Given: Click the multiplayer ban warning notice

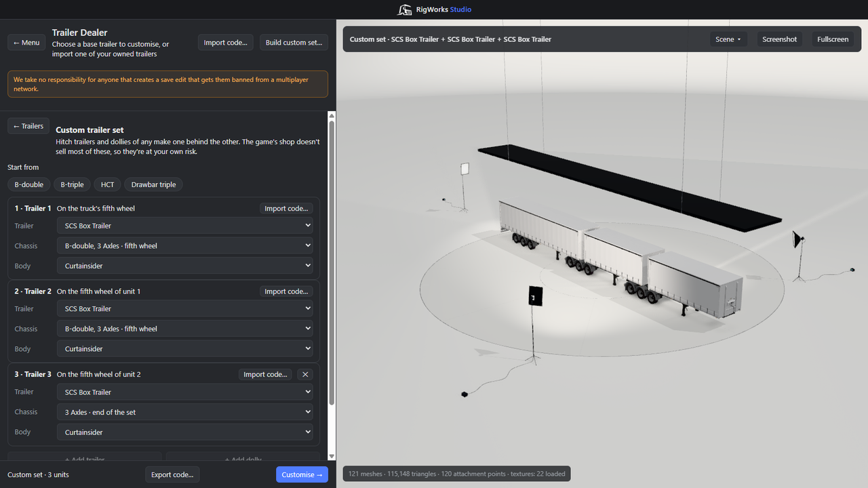Looking at the screenshot, I should [x=167, y=84].
